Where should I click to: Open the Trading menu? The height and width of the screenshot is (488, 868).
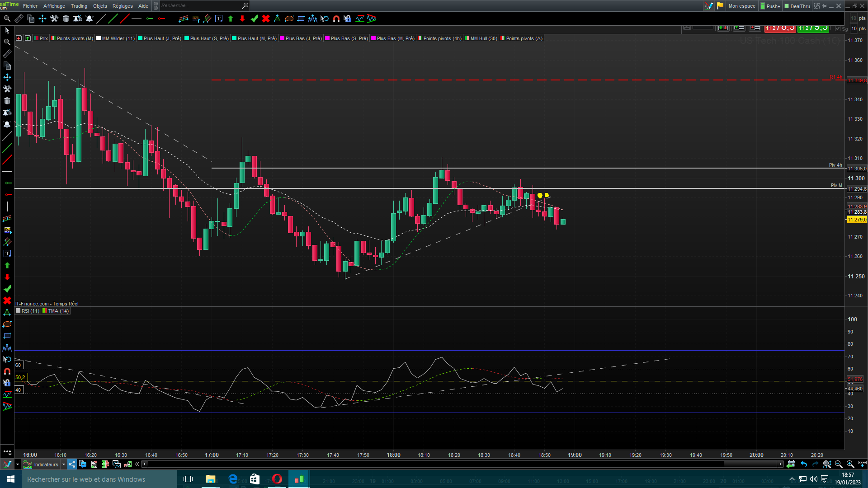point(79,6)
